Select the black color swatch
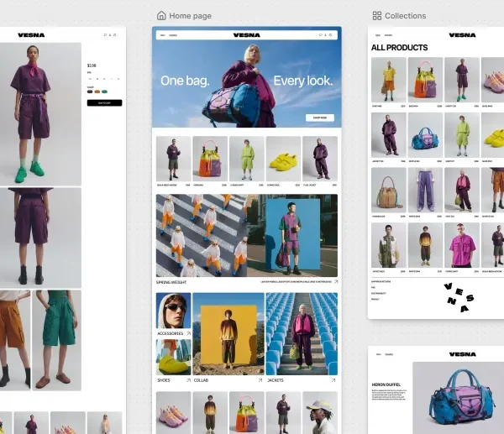504x434 pixels. pyautogui.click(x=90, y=92)
